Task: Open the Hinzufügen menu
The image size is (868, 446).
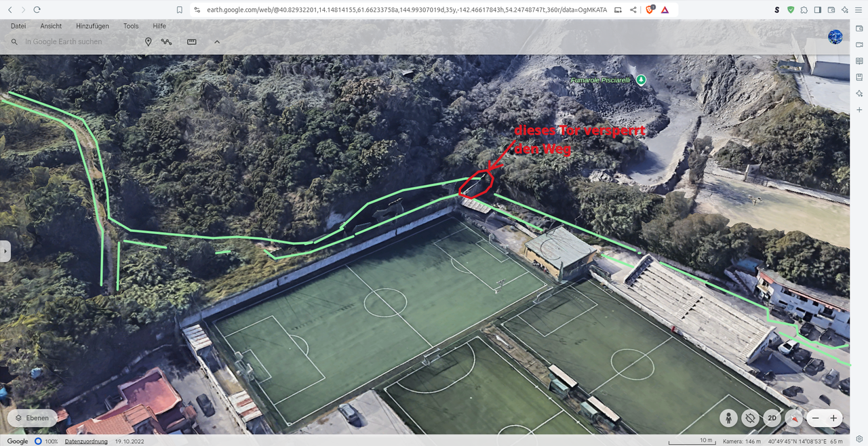Action: tap(92, 26)
